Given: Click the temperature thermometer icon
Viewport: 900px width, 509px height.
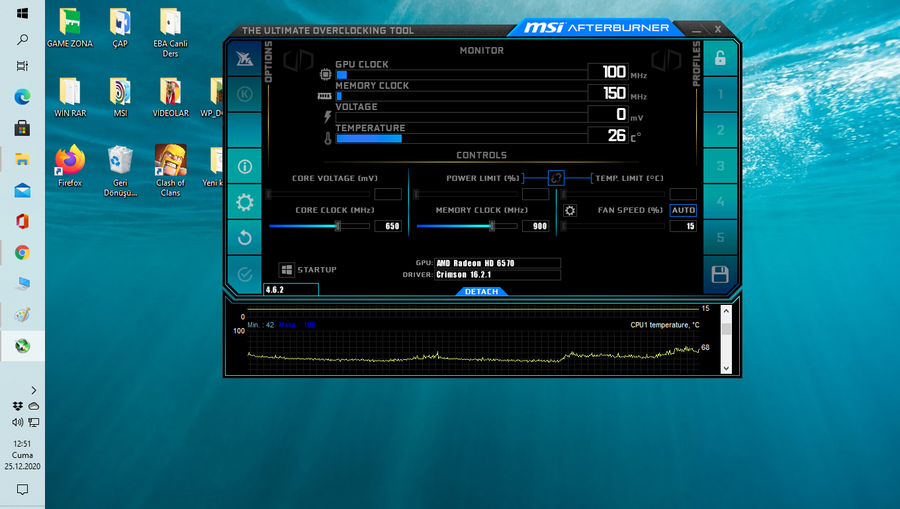Looking at the screenshot, I should pos(328,138).
